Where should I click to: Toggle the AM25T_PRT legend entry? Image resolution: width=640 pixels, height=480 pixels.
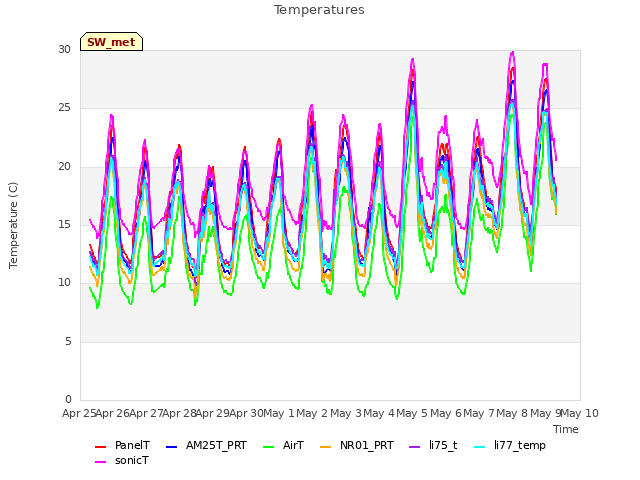(207, 445)
